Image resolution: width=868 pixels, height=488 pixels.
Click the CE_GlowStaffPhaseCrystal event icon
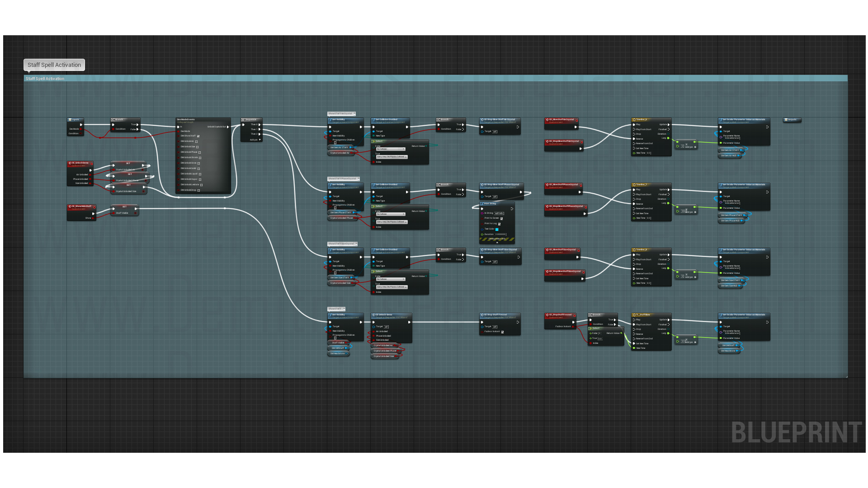click(547, 185)
